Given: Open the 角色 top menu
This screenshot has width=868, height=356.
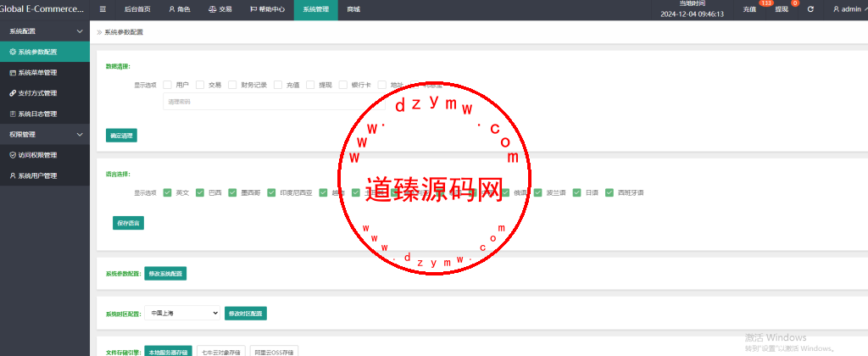Looking at the screenshot, I should tap(179, 9).
